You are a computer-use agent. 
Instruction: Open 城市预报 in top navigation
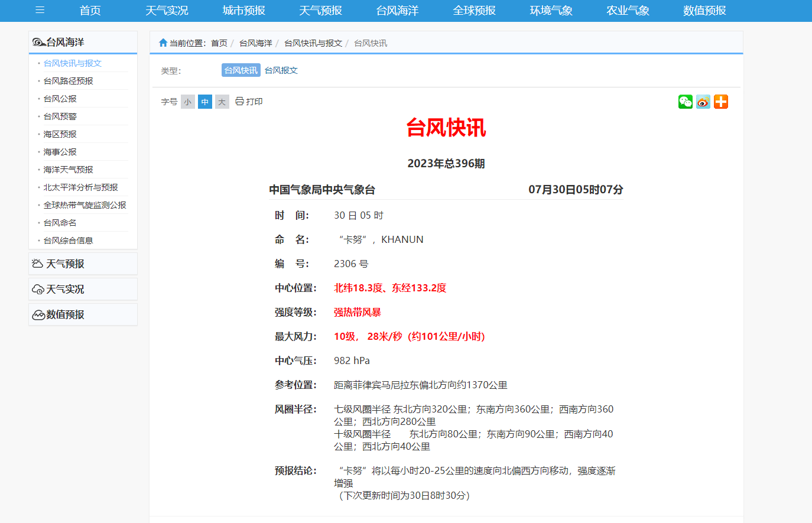click(243, 11)
